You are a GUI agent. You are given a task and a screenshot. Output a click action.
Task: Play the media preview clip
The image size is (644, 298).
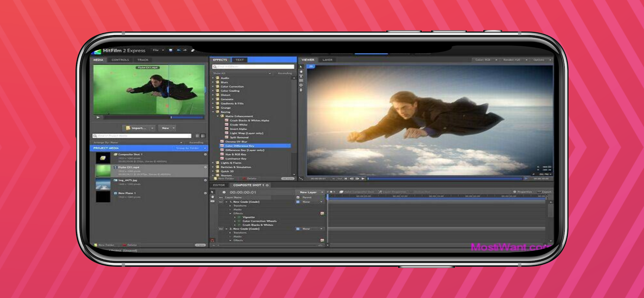click(x=98, y=117)
